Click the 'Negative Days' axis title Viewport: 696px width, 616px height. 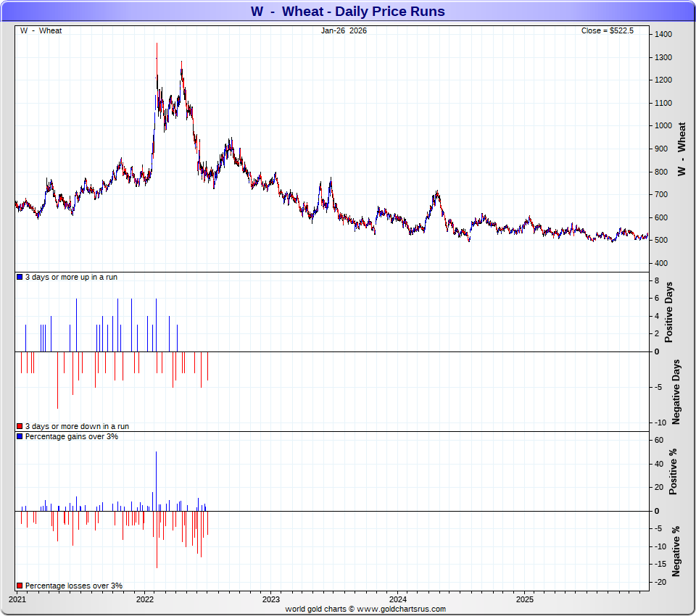point(676,392)
